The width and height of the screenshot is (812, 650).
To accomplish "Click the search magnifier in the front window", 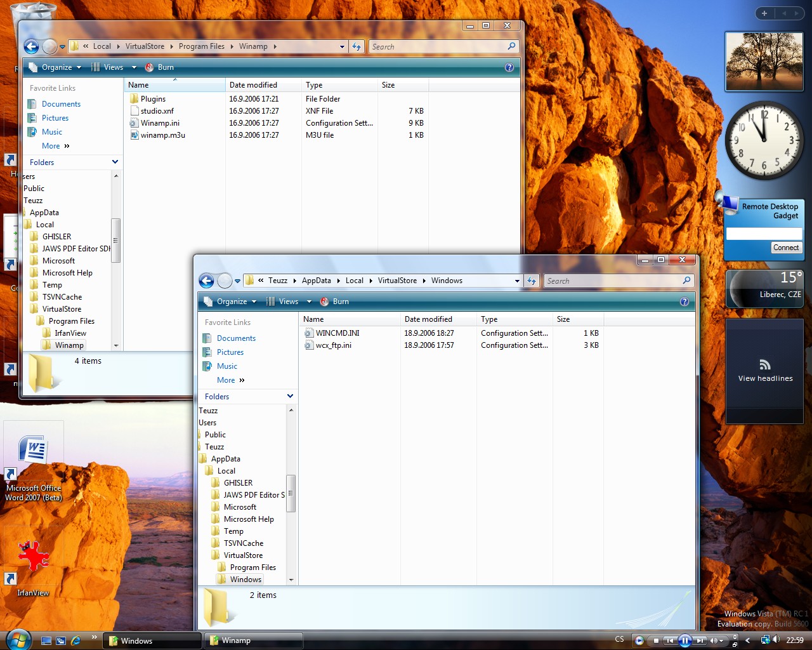I will pyautogui.click(x=686, y=281).
